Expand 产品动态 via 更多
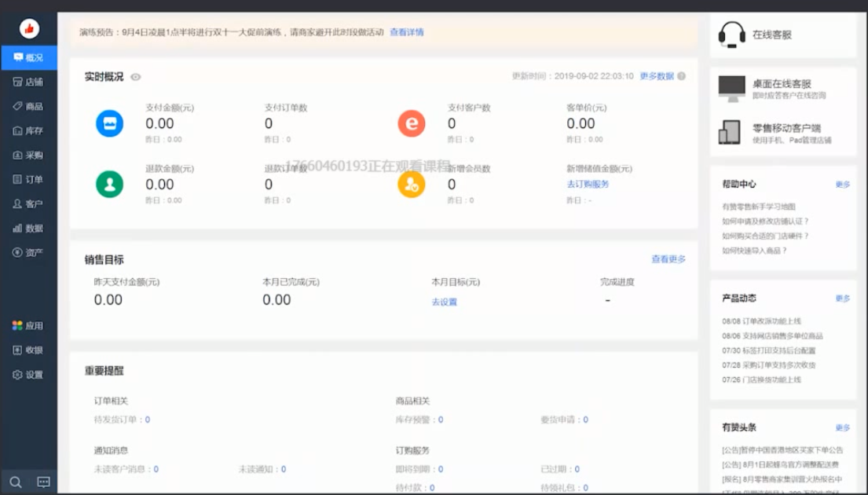 844,298
